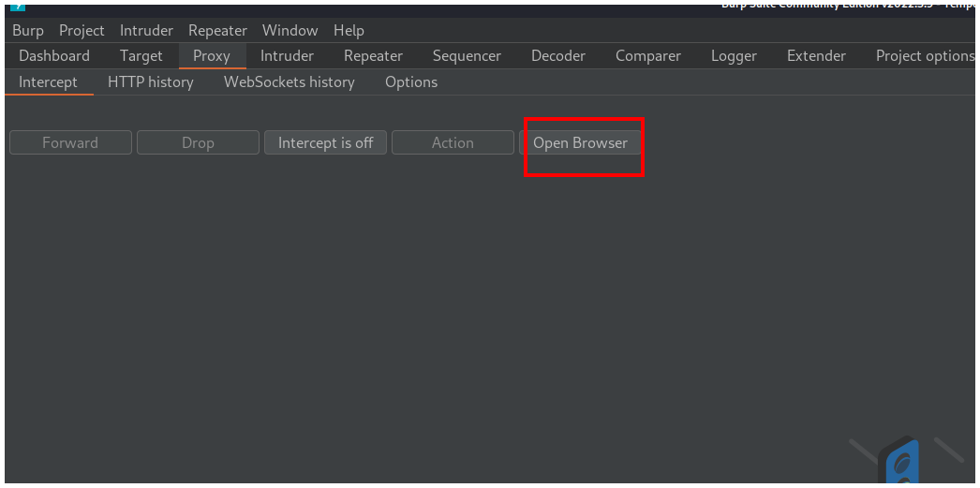
Task: Toggle the Intercept is off button
Action: [x=325, y=143]
